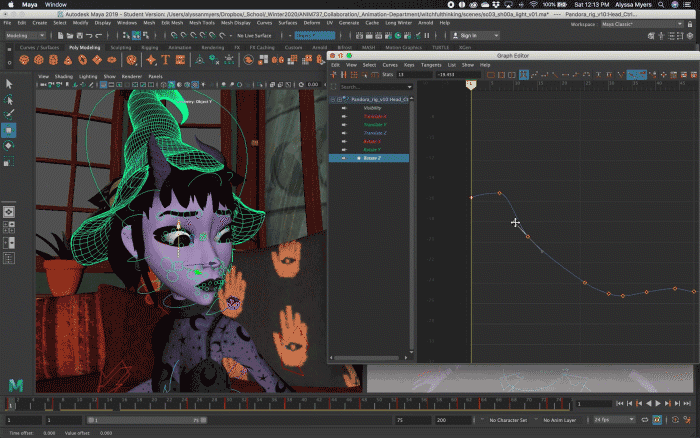Go to start of playback range
Viewport: 700px width, 438px height.
620,404
